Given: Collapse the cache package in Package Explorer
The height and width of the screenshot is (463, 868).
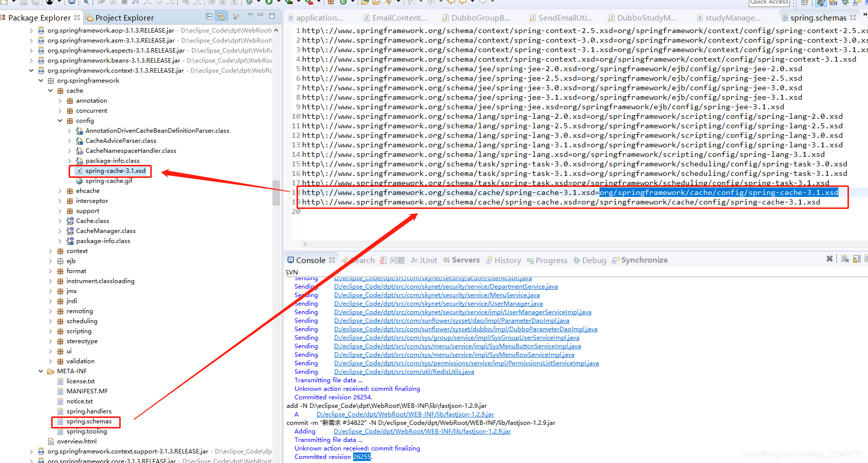Looking at the screenshot, I should point(50,90).
